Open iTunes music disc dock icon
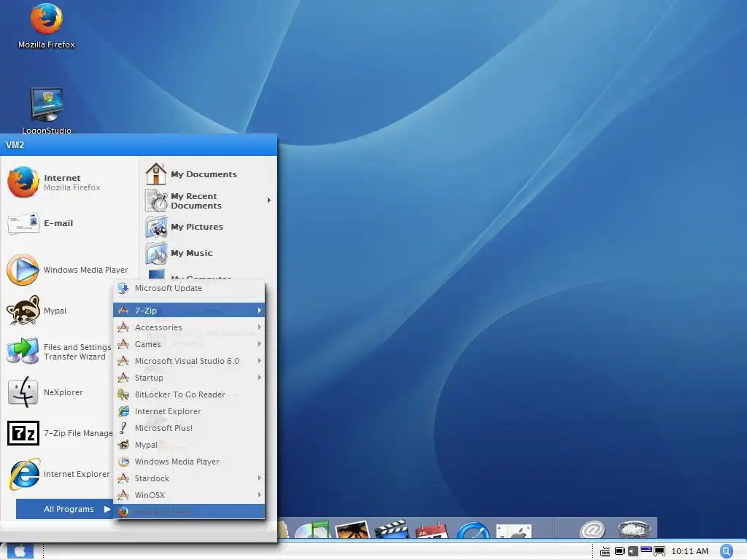 coord(312,529)
